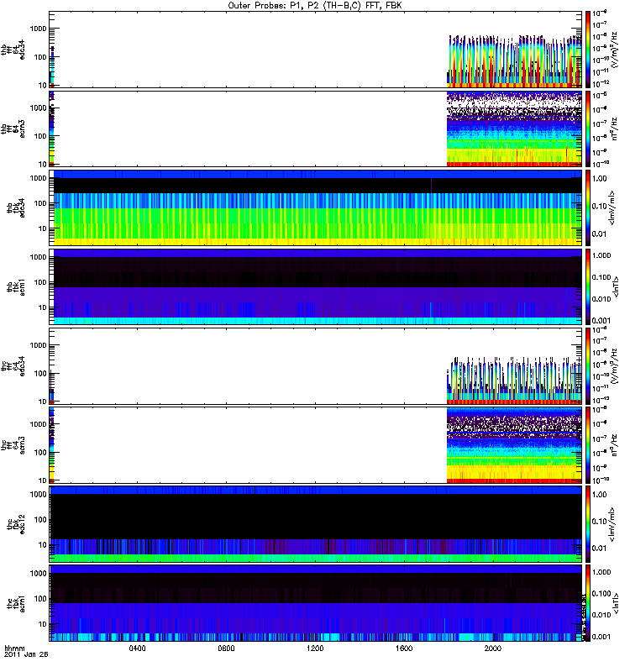Screen dimensions: 630x672
Task: Click the thc fbk scm1 color bar
Action: point(588,603)
